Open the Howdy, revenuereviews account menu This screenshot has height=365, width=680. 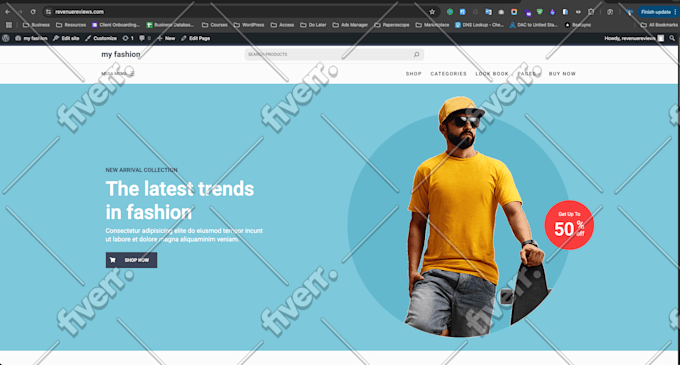click(634, 38)
